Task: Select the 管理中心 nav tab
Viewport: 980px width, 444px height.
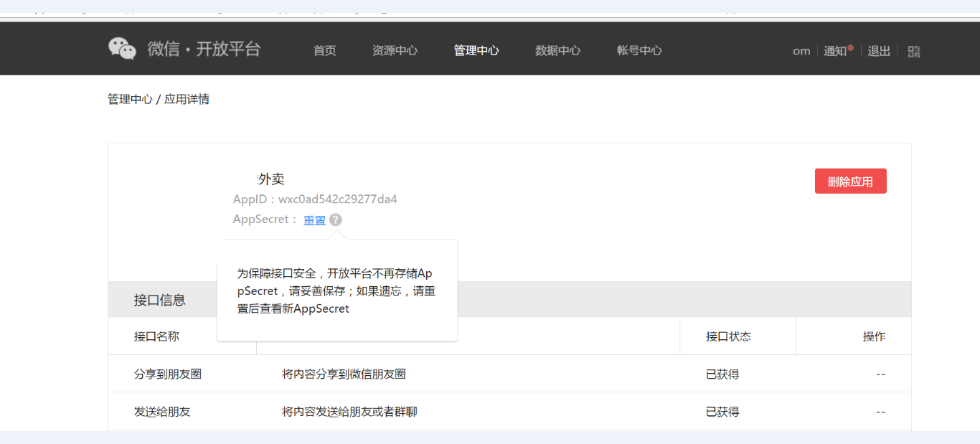Action: pyautogui.click(x=476, y=51)
